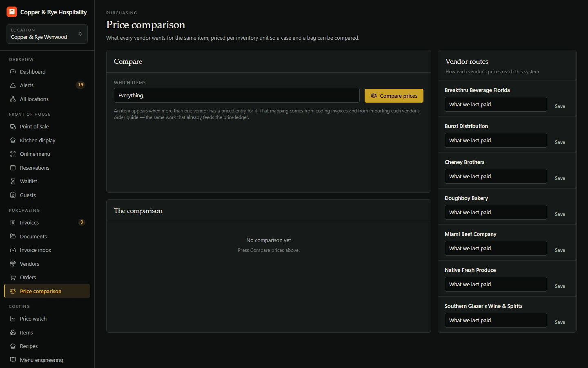Click the Waitlist hourglass icon

tap(13, 181)
